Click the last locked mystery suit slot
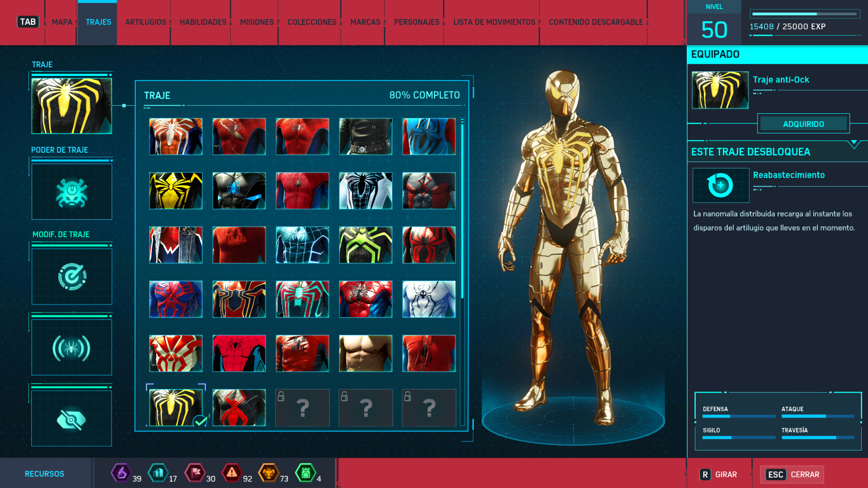This screenshot has width=868, height=488. coord(429,408)
